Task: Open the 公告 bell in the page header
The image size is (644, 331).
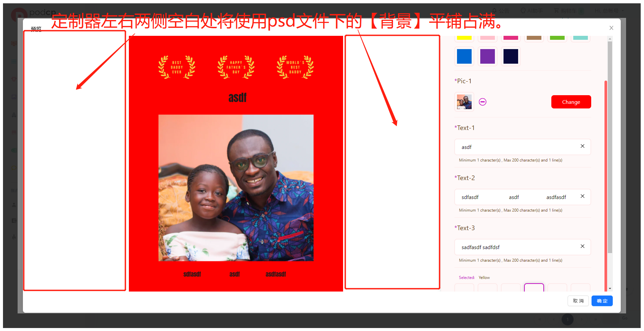Action: tap(501, 11)
